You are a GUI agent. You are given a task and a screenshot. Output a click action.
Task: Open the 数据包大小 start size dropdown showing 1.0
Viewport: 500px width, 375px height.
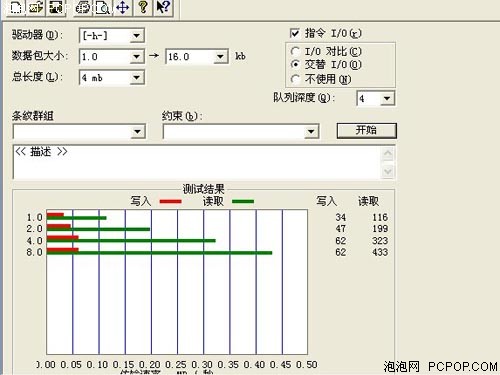coord(136,57)
